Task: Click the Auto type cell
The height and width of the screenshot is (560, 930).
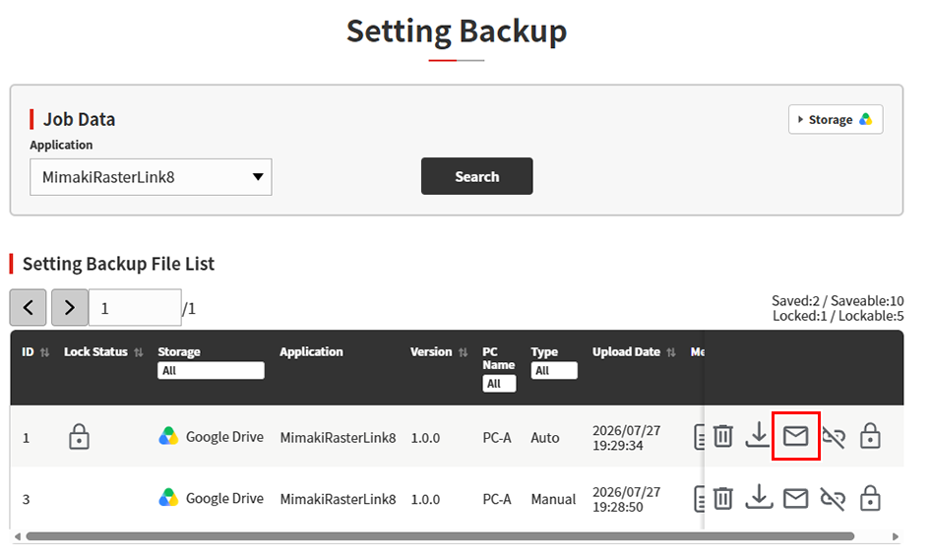Action: coord(544,438)
